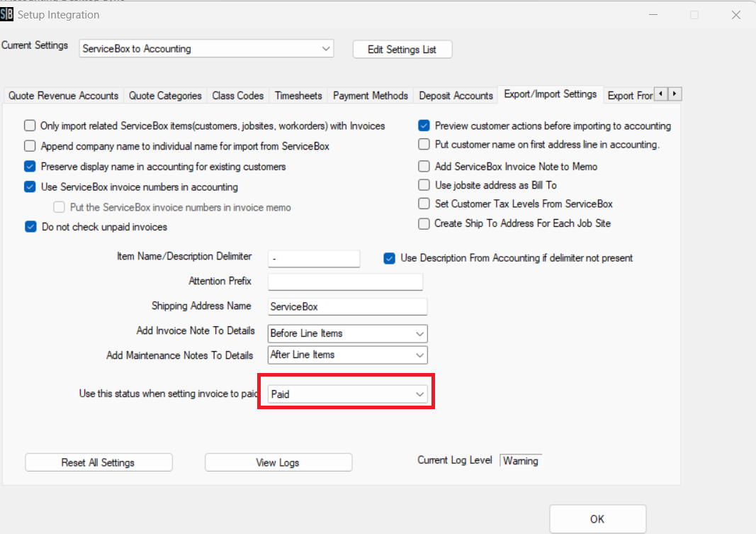Open the paid invoice status dropdown
The image size is (756, 534).
tap(348, 394)
